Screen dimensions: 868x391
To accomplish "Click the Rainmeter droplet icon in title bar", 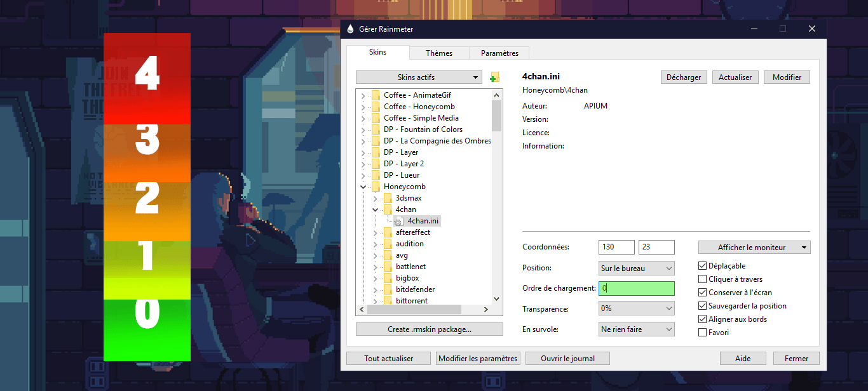I will tap(350, 29).
